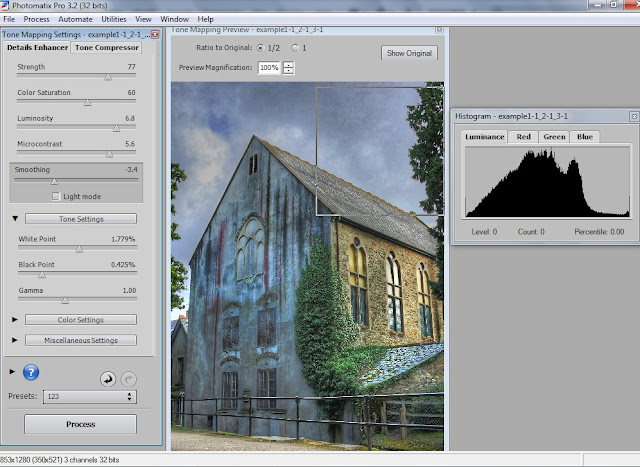Enable the Light mode checkbox
Image resolution: width=640 pixels, height=467 pixels.
click(x=55, y=196)
